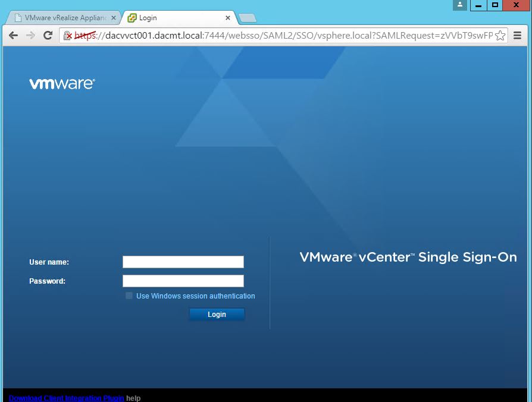Screen dimensions: 532x402
Task: Click the vmware logo
Action: pos(62,84)
